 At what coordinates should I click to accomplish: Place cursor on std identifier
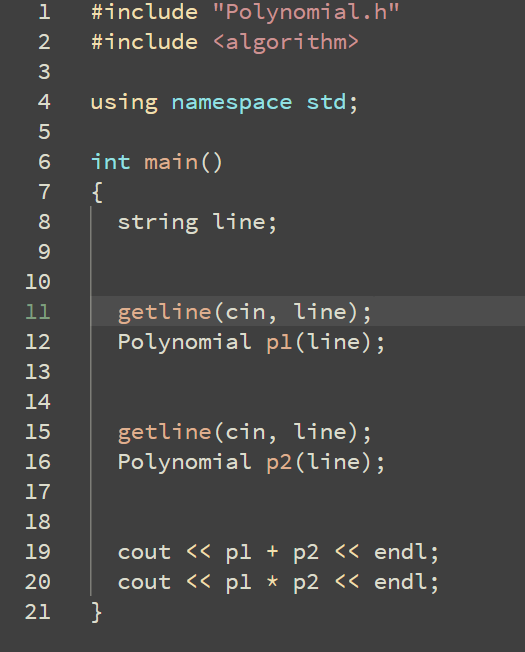click(x=326, y=102)
